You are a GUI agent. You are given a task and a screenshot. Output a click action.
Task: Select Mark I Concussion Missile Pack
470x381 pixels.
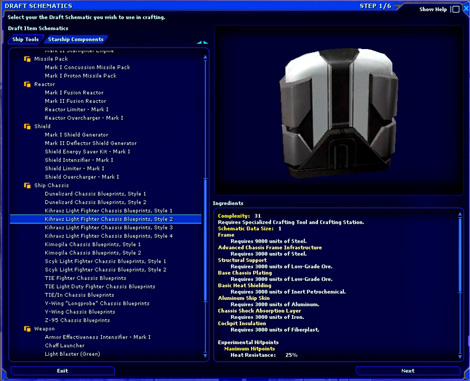tap(87, 67)
